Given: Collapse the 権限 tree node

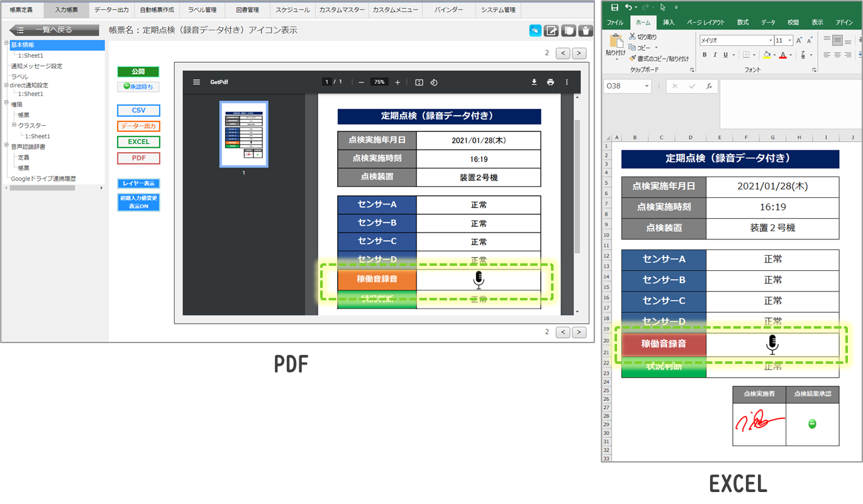Looking at the screenshot, I should [x=6, y=104].
